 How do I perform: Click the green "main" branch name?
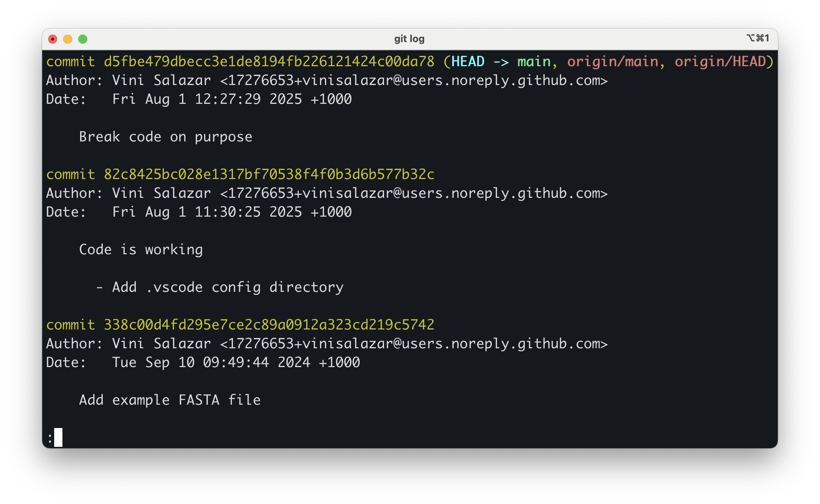(x=534, y=62)
